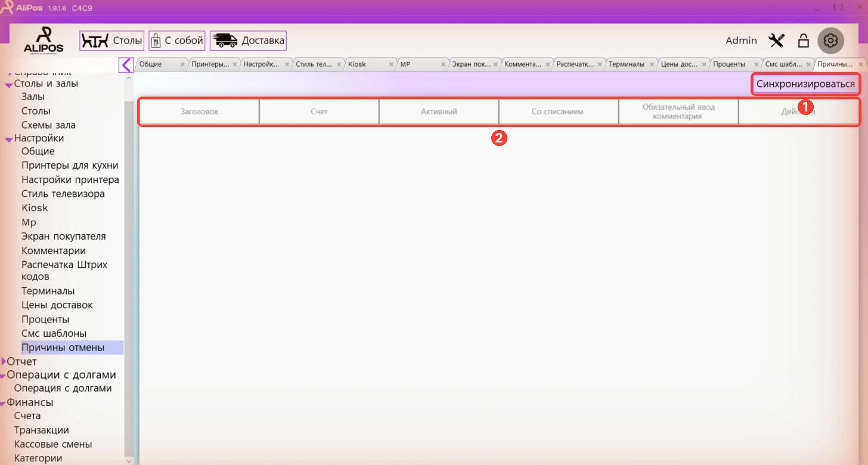This screenshot has width=868, height=465.
Task: Open the wrench and screwdriver tools icon
Action: click(776, 41)
